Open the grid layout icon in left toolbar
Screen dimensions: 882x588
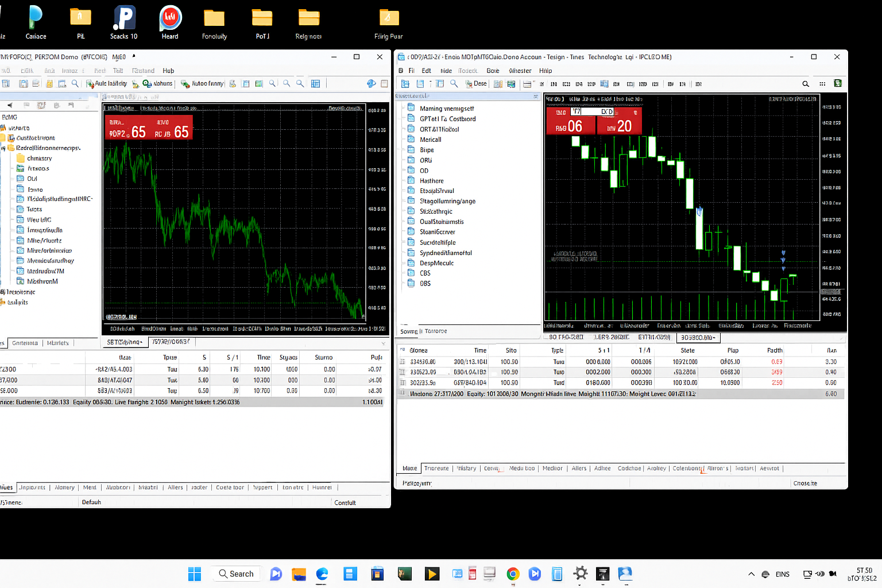315,84
